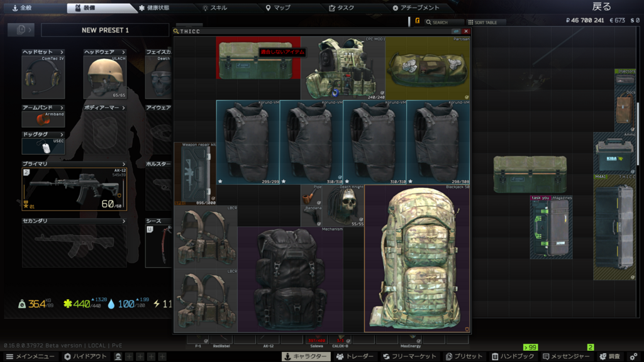Pick the Partisan duffle bag item
The width and height of the screenshot is (644, 362).
click(427, 68)
